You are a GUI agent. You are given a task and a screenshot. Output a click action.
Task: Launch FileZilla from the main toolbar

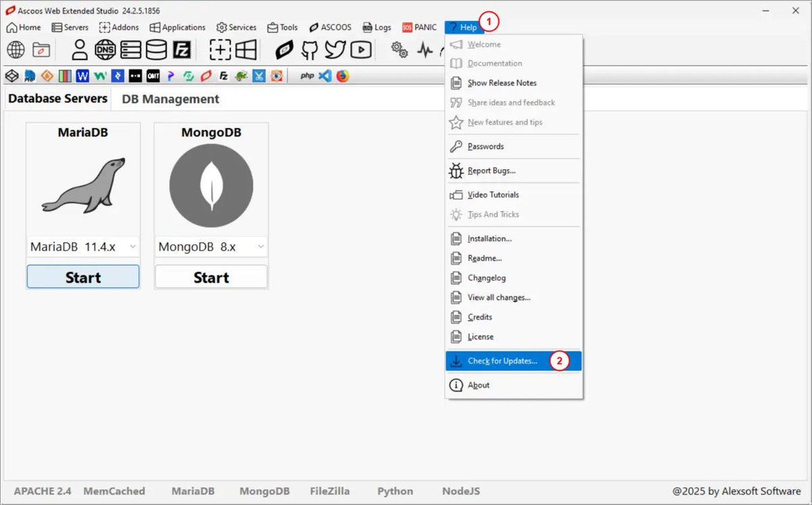181,49
